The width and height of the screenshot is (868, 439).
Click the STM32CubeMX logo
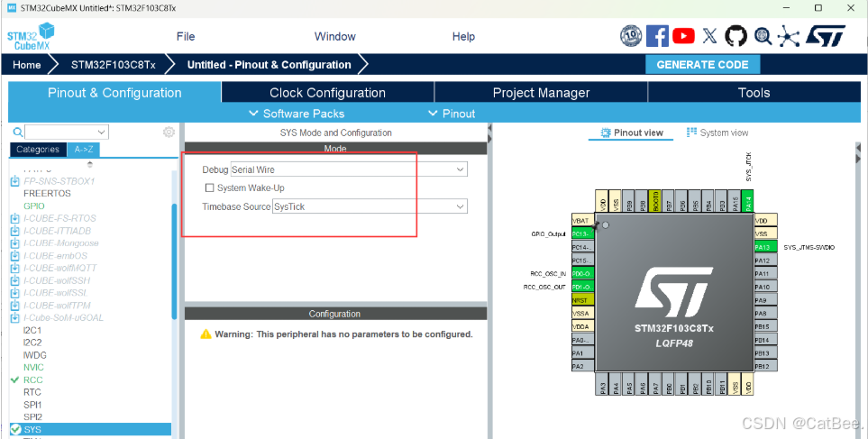[x=31, y=36]
